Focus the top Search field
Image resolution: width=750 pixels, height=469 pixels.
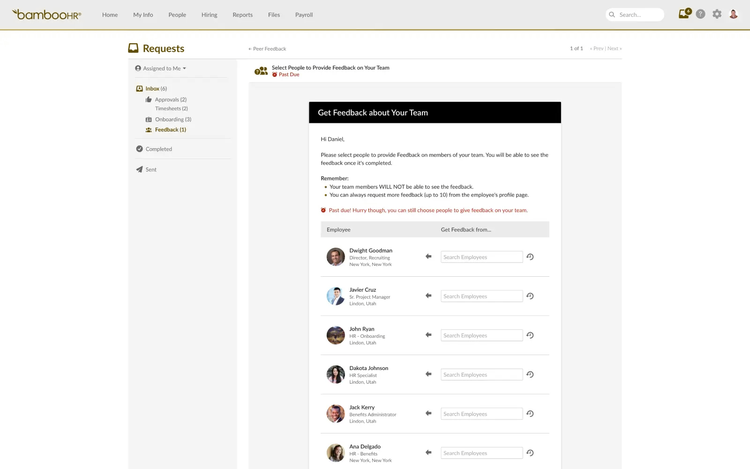(635, 15)
